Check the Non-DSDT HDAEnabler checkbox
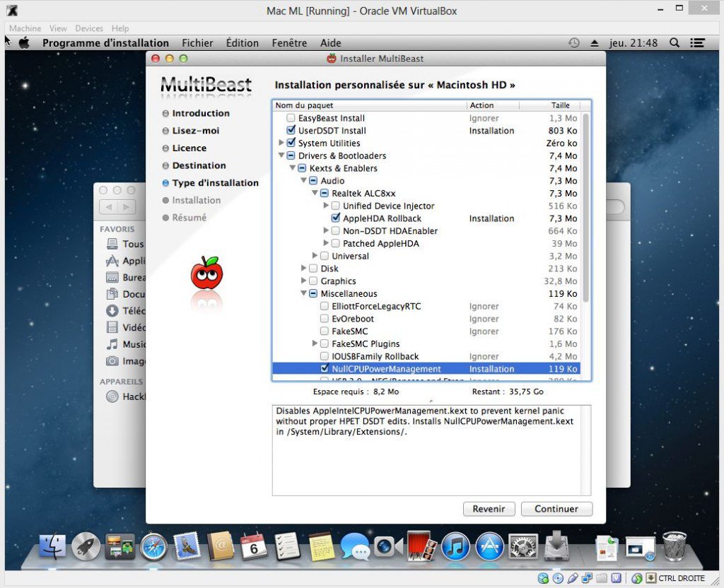Screen dimensions: 724x588 point(335,231)
